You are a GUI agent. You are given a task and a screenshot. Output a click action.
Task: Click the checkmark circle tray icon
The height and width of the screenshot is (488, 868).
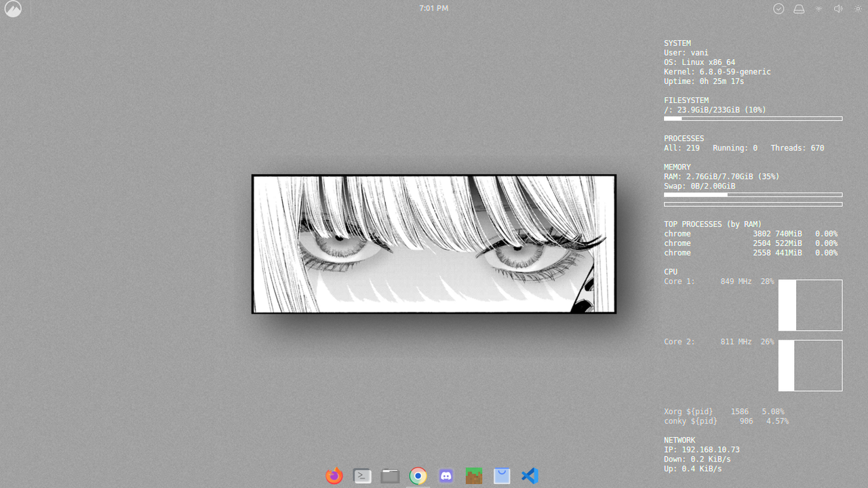[778, 9]
